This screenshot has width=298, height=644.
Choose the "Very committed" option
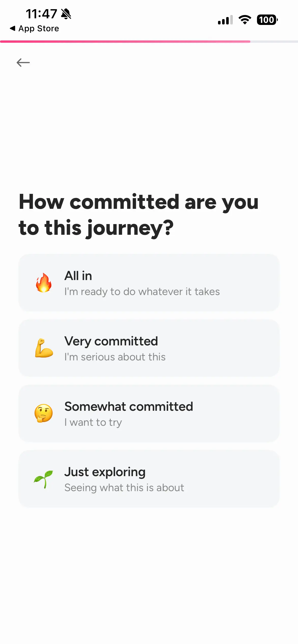pyautogui.click(x=149, y=348)
